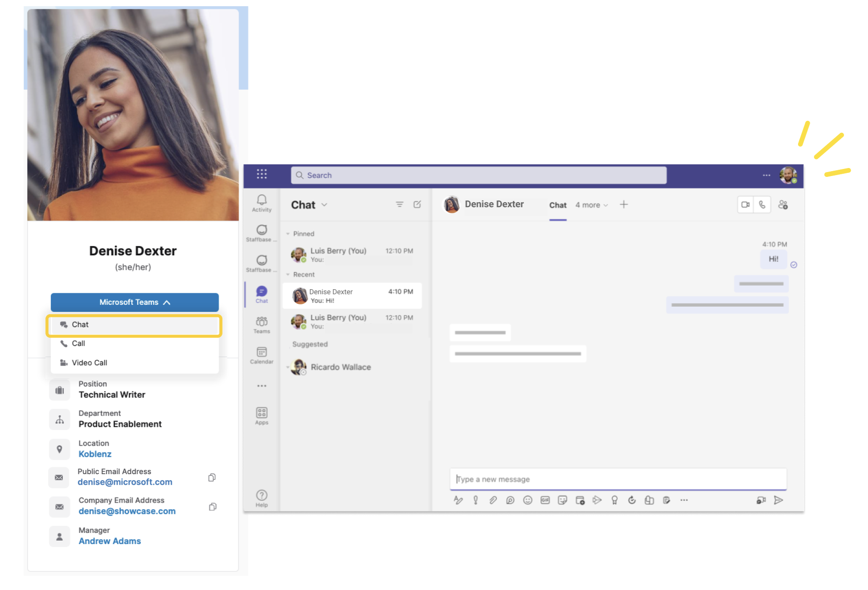
Task: Attach a file with the paperclip icon
Action: pos(493,500)
